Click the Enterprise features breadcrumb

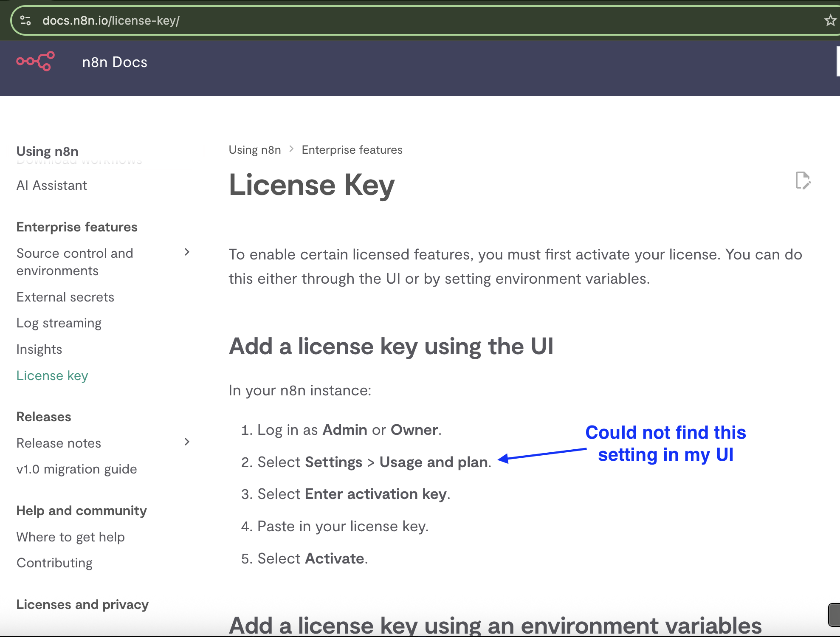tap(352, 150)
